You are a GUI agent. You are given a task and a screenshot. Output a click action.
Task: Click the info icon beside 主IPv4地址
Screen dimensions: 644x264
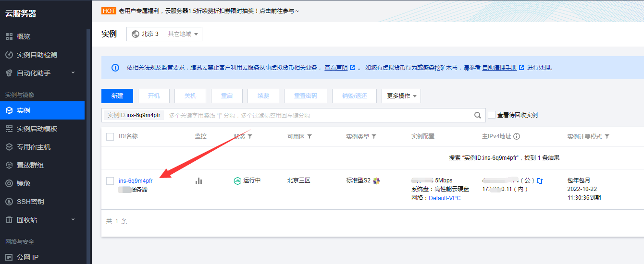(x=517, y=136)
